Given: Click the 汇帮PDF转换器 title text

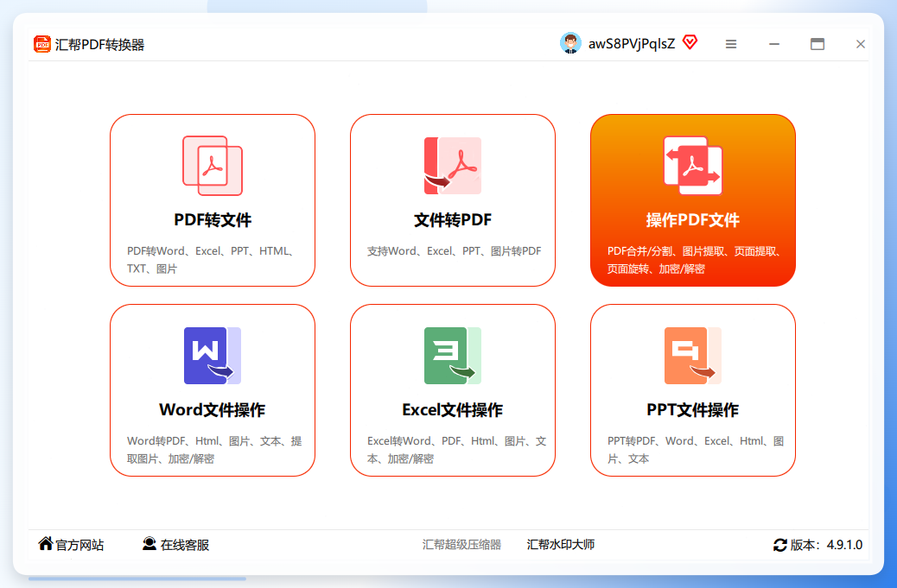Looking at the screenshot, I should point(99,45).
